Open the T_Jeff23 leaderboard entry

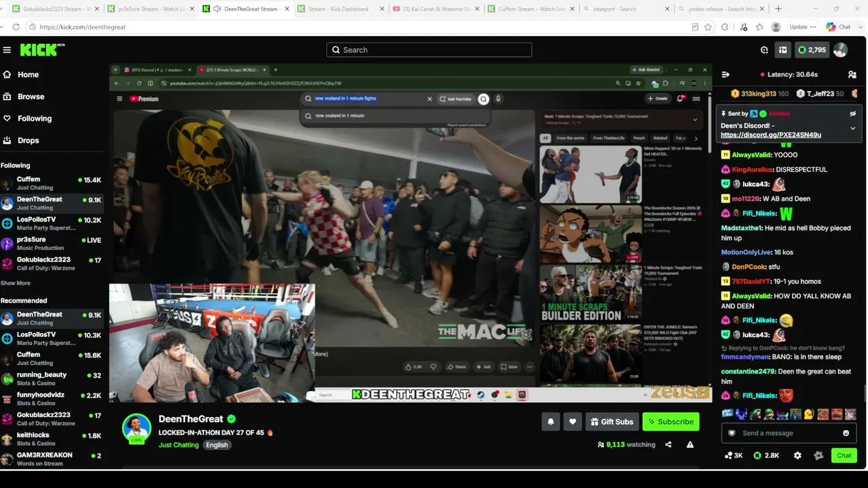(821, 94)
